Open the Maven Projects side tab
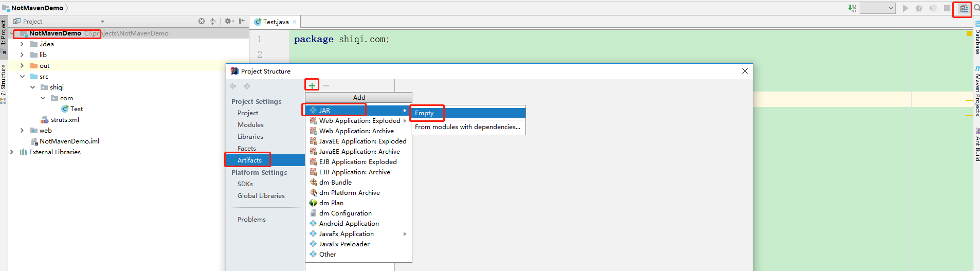This screenshot has height=271, width=980. [x=976, y=92]
